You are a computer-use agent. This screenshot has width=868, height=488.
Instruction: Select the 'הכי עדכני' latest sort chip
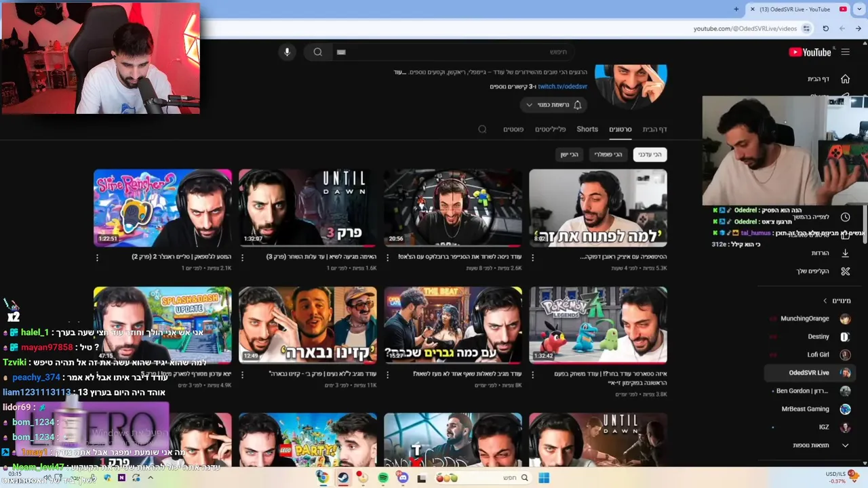coord(650,155)
